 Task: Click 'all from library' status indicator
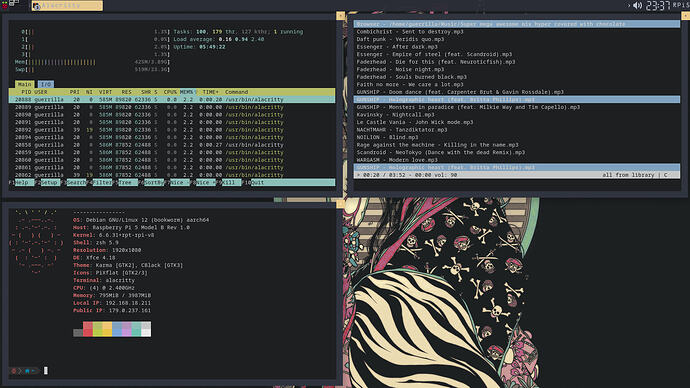(x=628, y=175)
